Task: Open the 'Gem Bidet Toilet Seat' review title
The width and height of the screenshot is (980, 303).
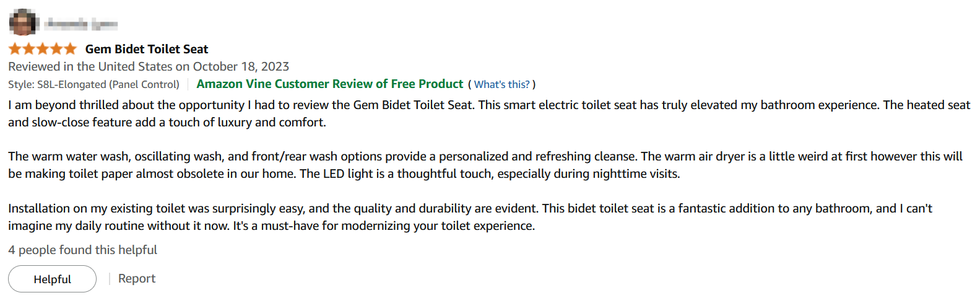Action: pos(147,49)
